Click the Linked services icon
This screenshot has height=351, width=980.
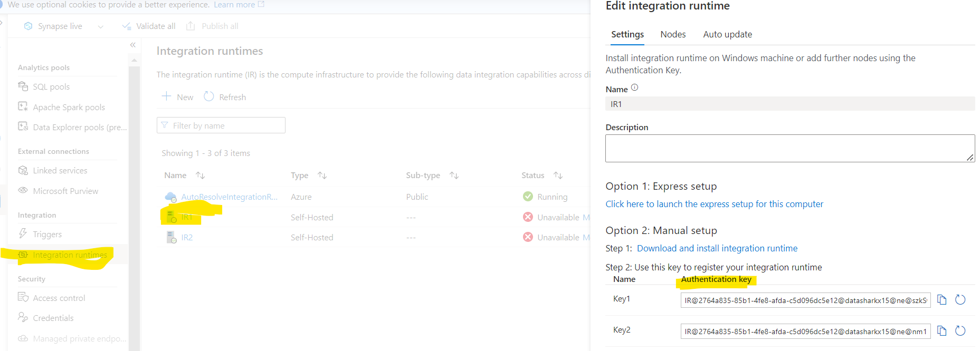(23, 170)
